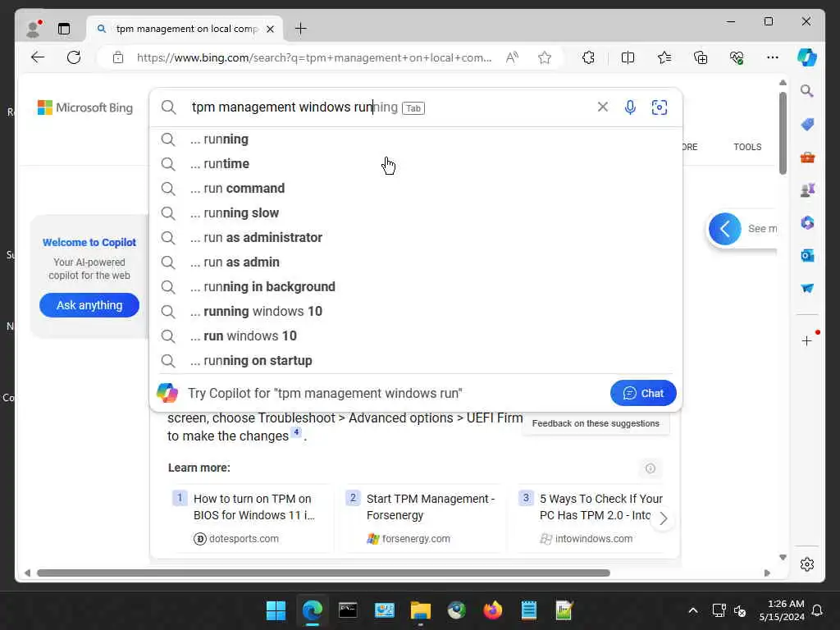Screen dimensions: 840x630
Task: Open Browser essentials heart icon
Action: [x=737, y=57]
